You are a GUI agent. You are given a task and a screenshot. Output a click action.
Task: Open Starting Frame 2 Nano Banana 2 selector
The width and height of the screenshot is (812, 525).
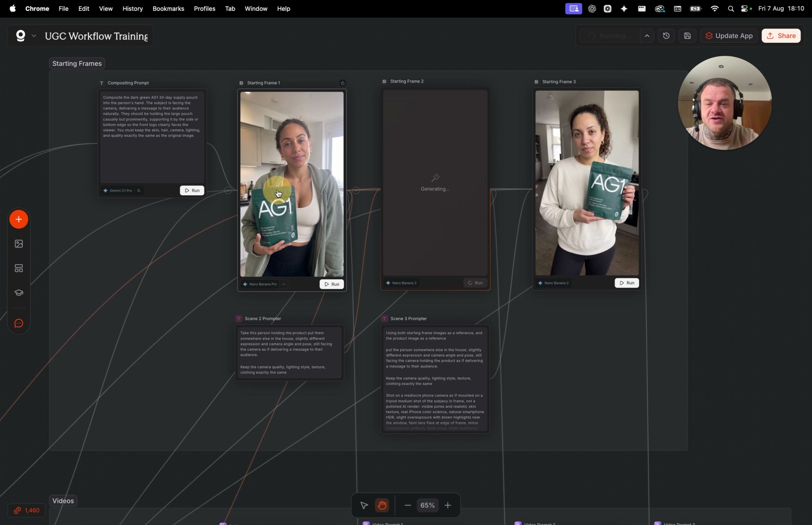[x=401, y=283]
